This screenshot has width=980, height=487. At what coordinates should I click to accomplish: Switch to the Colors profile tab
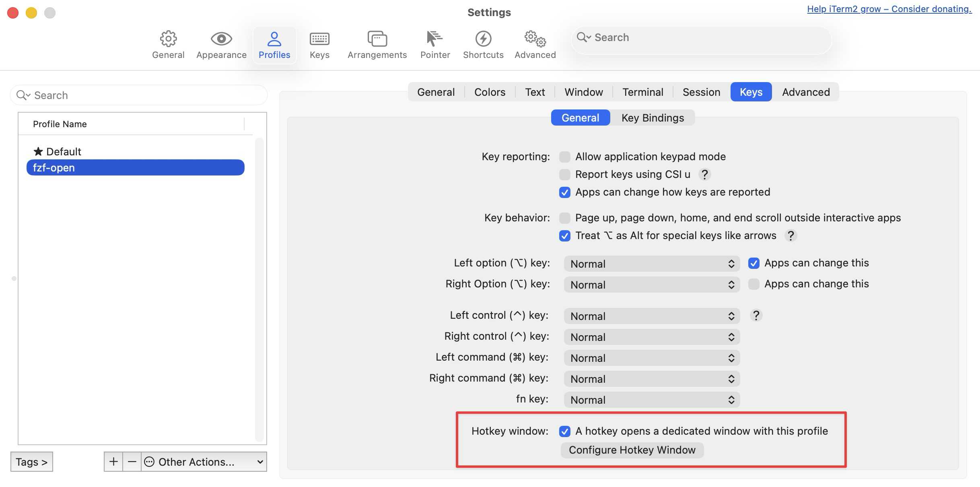pyautogui.click(x=490, y=92)
